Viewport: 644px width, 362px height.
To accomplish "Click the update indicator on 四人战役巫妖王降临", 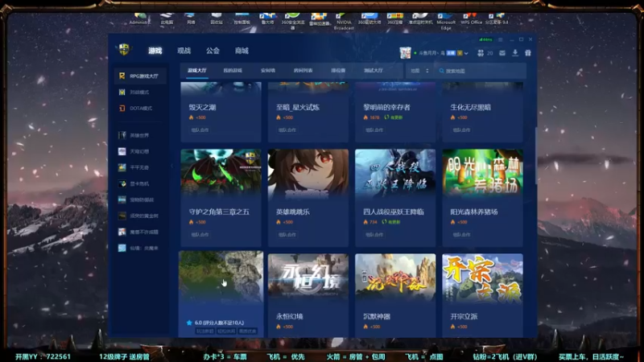I will pos(391,222).
